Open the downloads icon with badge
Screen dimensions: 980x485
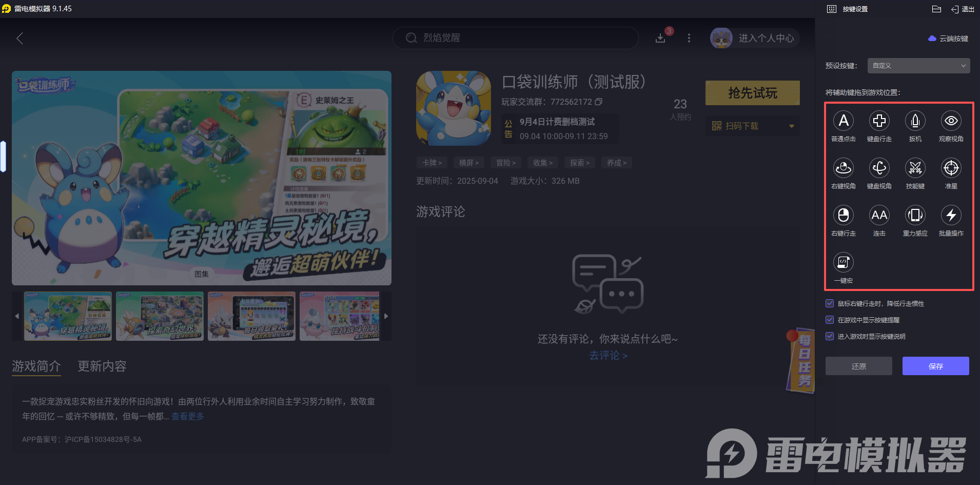661,38
